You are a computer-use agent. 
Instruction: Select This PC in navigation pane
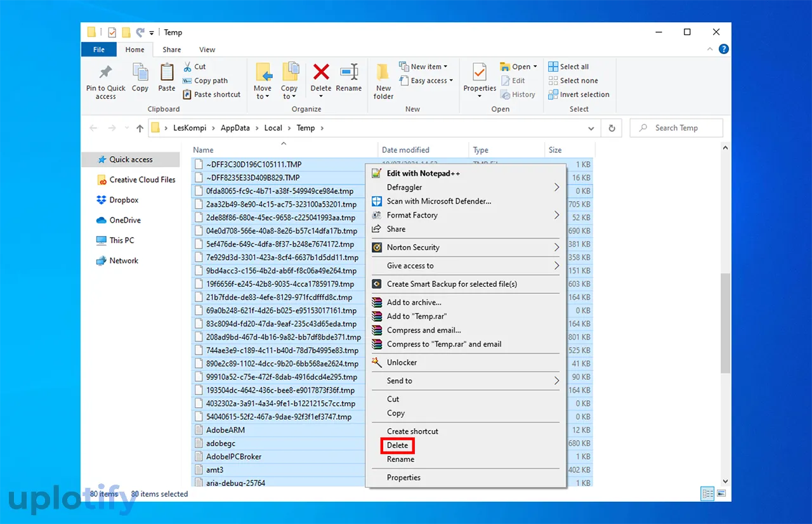(115, 240)
